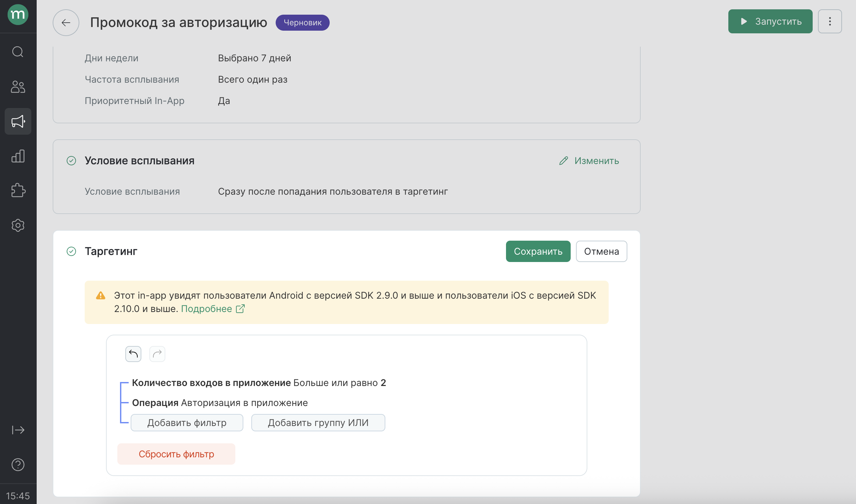Click the Mindbox logo in the sidebar
The image size is (856, 504).
[18, 15]
